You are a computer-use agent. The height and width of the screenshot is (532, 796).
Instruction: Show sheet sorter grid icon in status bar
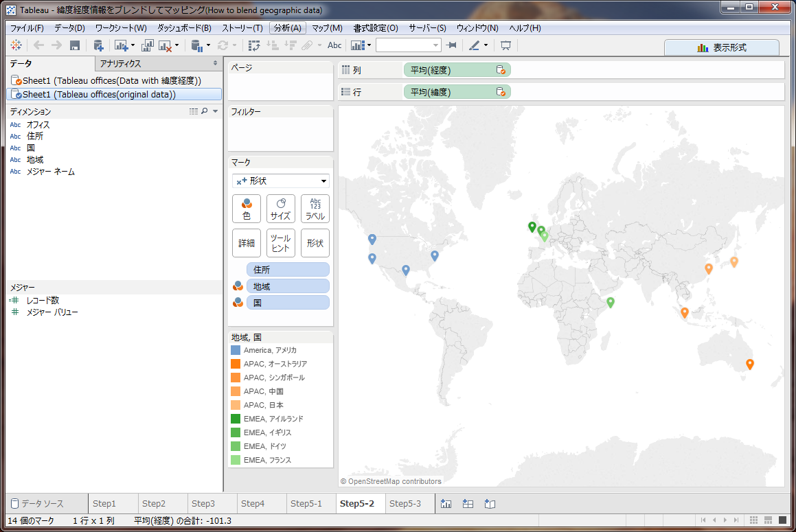(x=754, y=520)
